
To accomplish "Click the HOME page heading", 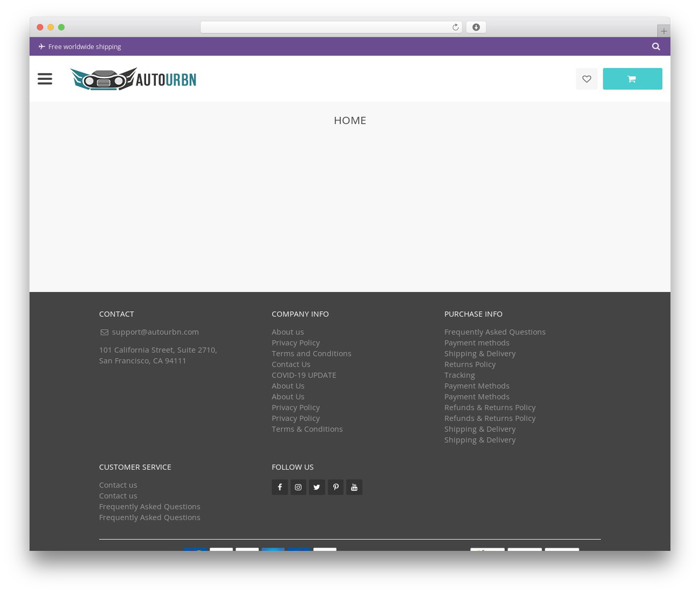I will 350,120.
